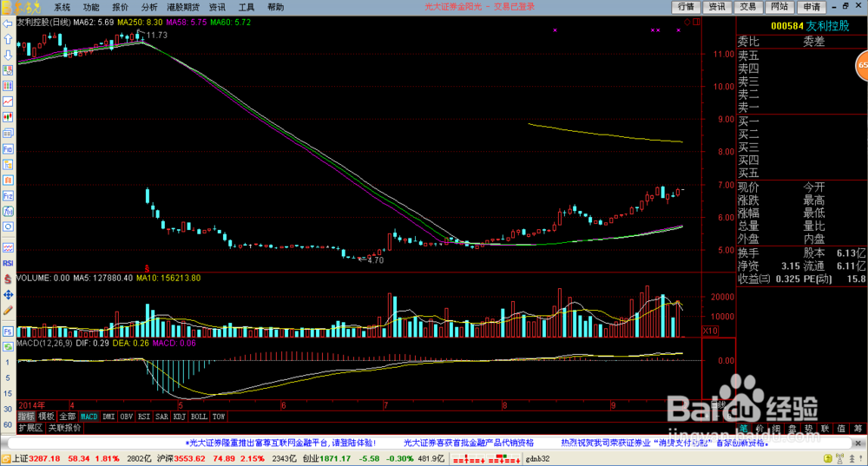Open the 港股期货 menu
Screen dimensions: 868x466
click(183, 7)
